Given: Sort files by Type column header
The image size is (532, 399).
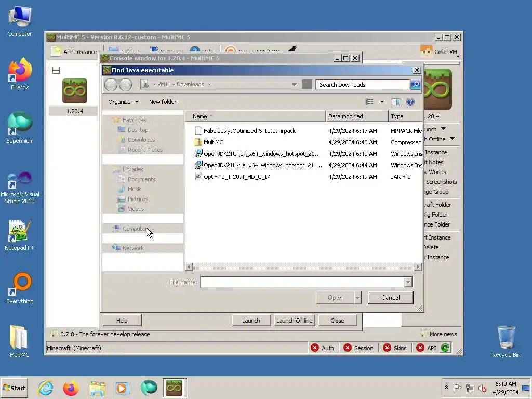Looking at the screenshot, I should (405, 116).
